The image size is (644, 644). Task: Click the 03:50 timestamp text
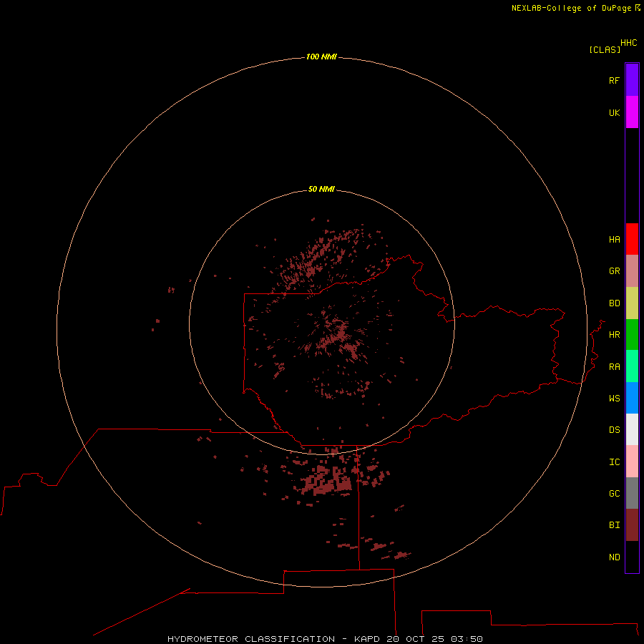(x=467, y=639)
